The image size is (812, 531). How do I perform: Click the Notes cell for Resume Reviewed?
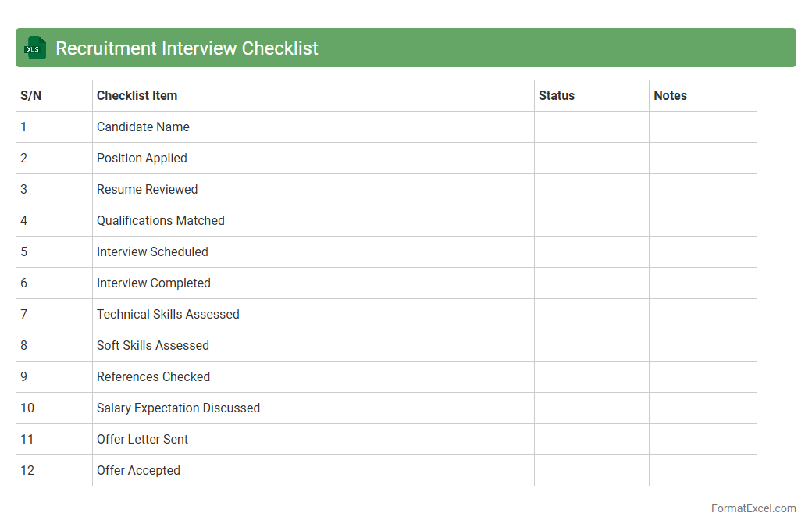[703, 190]
